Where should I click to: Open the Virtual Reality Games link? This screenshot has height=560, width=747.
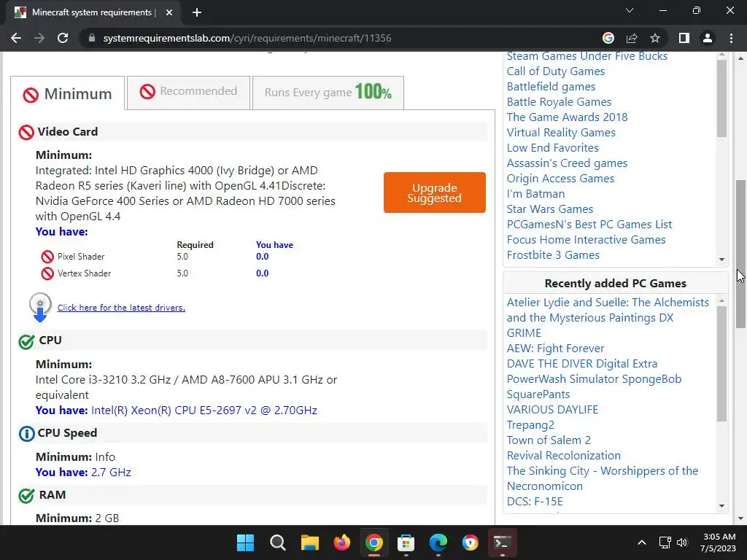[x=561, y=133]
